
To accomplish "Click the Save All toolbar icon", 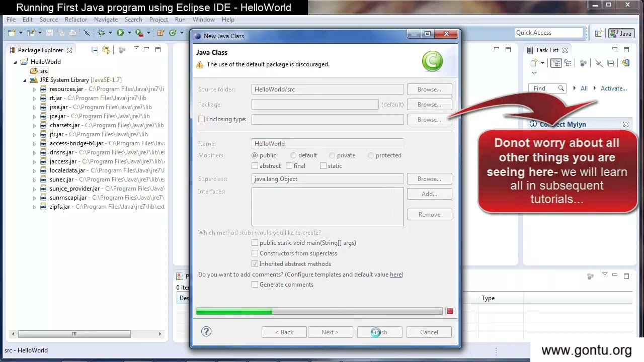I will (x=61, y=33).
